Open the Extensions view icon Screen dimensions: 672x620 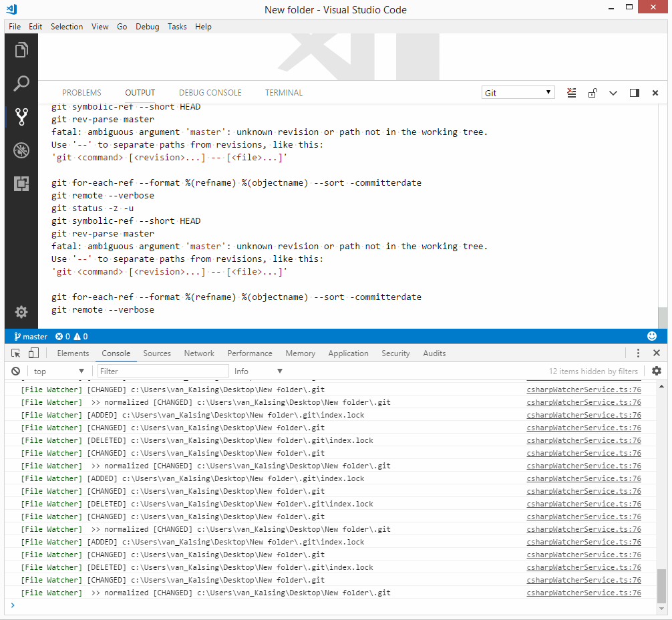pyautogui.click(x=21, y=183)
